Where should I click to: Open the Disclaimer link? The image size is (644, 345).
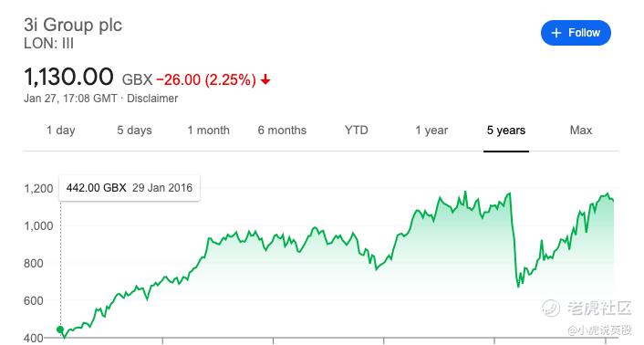point(152,99)
